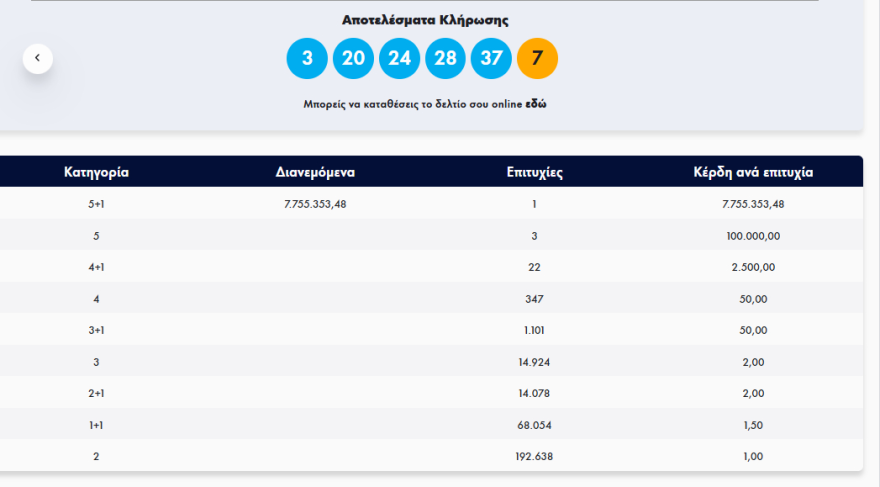Image resolution: width=880 pixels, height=487 pixels.
Task: Click the blue number 20 ball
Action: (x=353, y=58)
